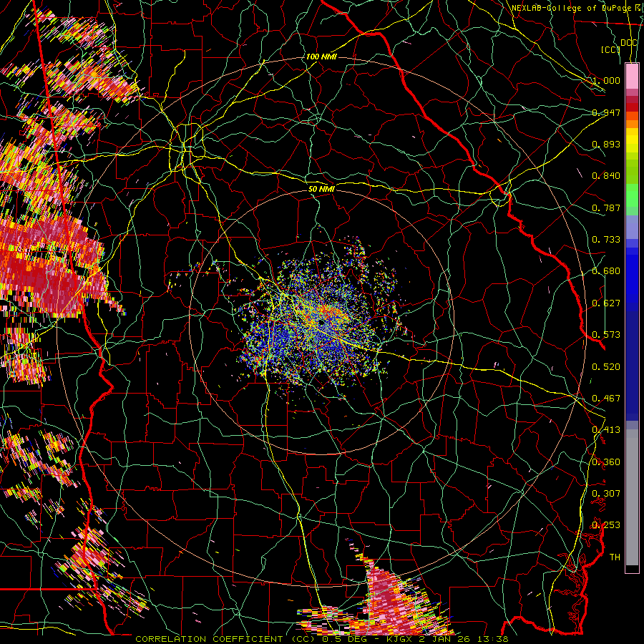Click the 0.893 value on the scale

[x=606, y=144]
